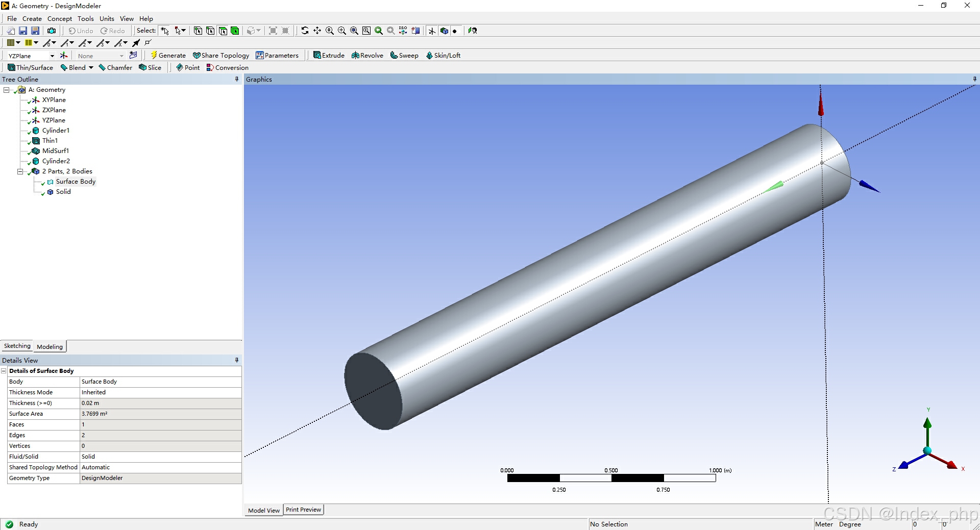This screenshot has width=980, height=530.
Task: Open the Create menu
Action: click(x=32, y=18)
